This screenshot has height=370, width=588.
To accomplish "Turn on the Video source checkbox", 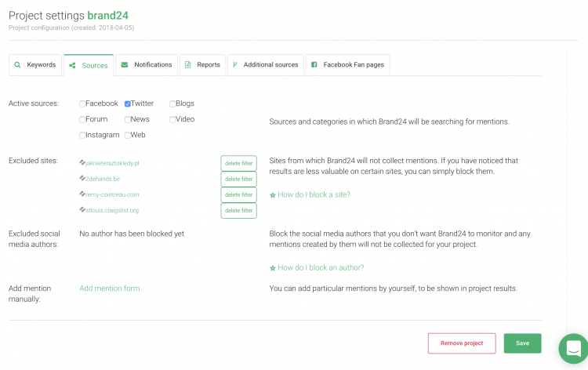I will 172,120.
